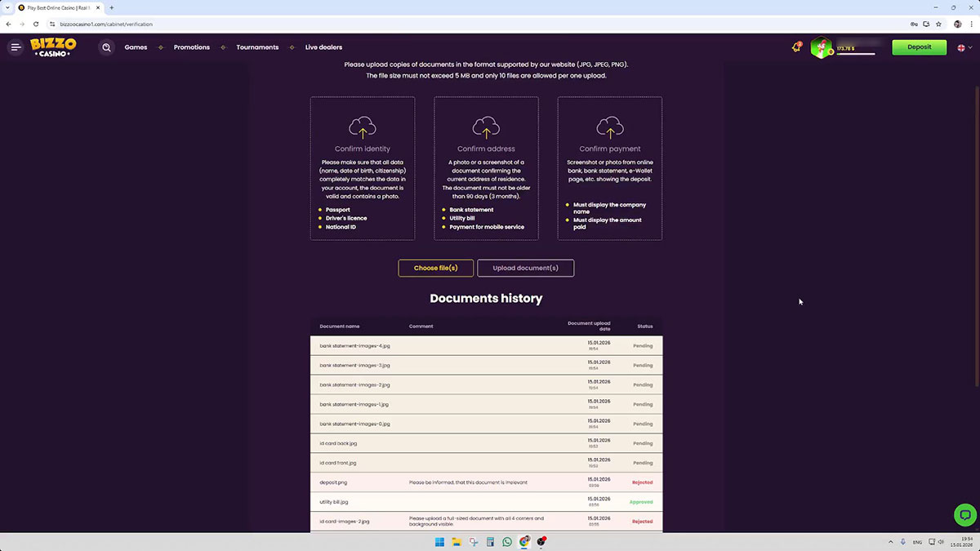Image resolution: width=980 pixels, height=551 pixels.
Task: Open the notifications bell
Action: click(x=796, y=47)
